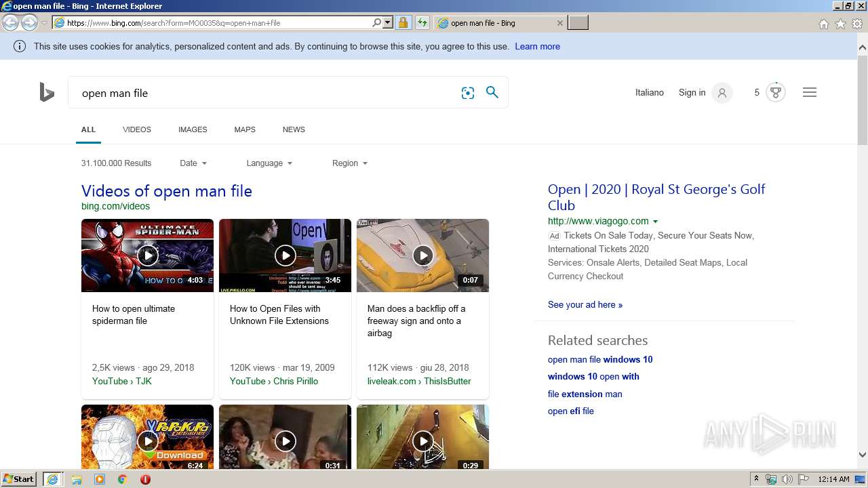The width and height of the screenshot is (868, 488).
Task: Click the rewards trophy icon
Action: [776, 92]
